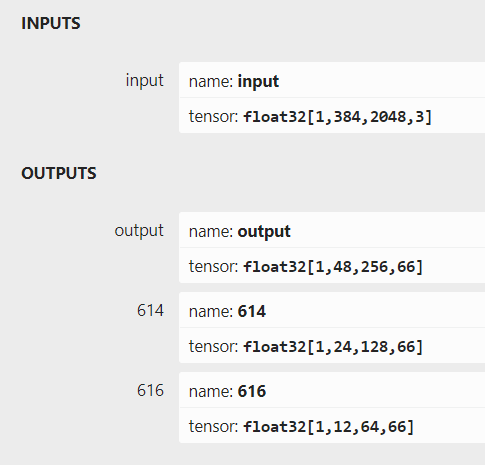Click the bold 'input' name value
Image resolution: width=485 pixels, height=465 pixels.
(x=258, y=82)
